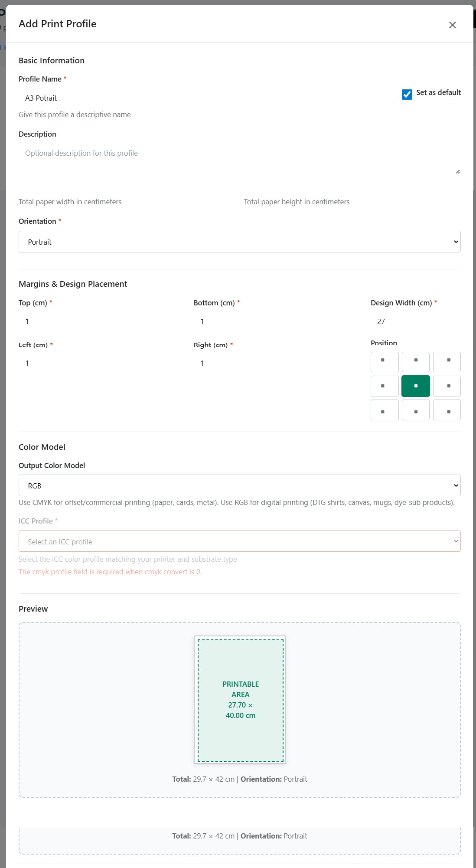This screenshot has height=868, width=476.
Task: Select the center design position
Action: coord(416,386)
